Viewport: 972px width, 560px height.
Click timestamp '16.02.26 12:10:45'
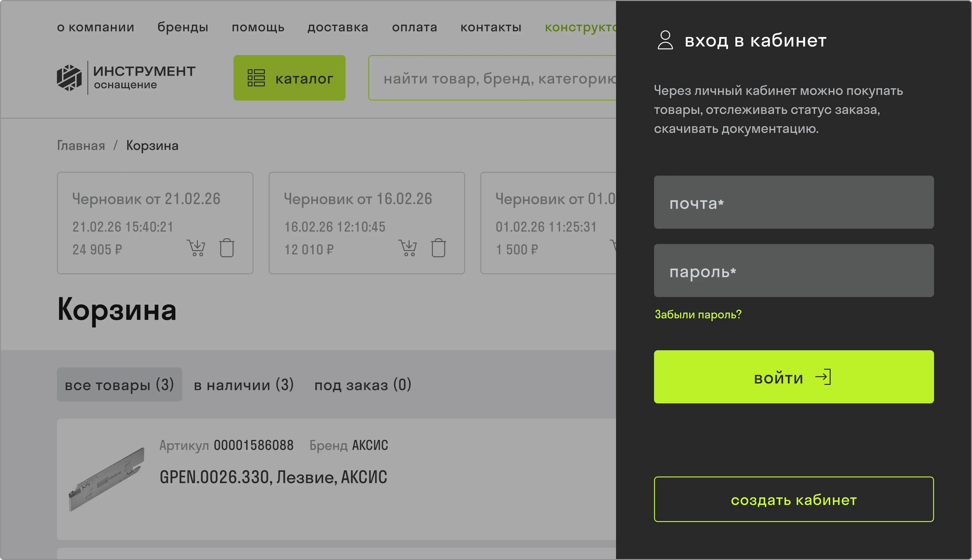point(335,227)
